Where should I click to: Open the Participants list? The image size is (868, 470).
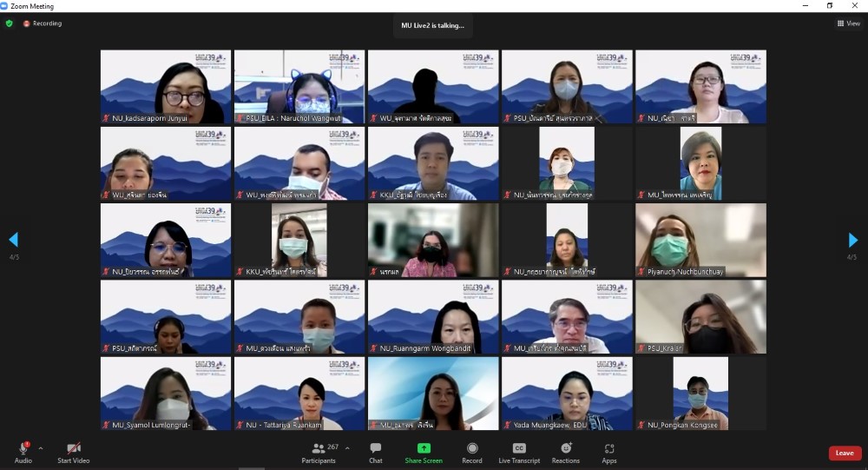tap(318, 452)
